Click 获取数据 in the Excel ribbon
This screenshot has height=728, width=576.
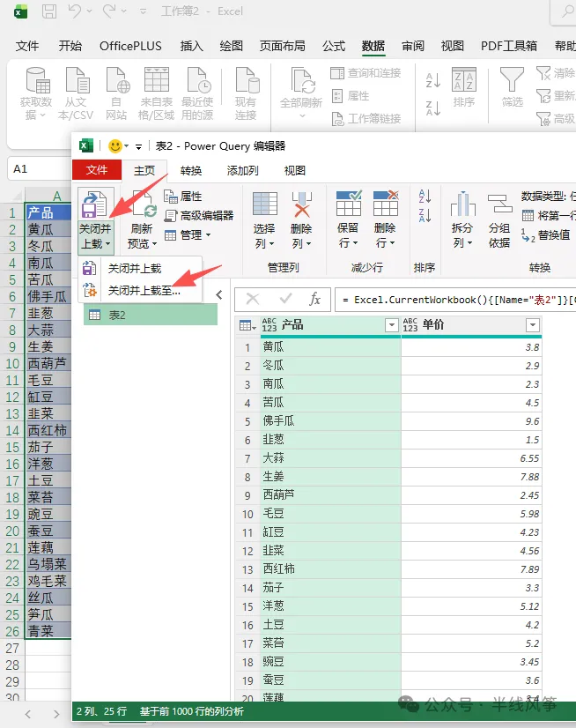pyautogui.click(x=36, y=93)
